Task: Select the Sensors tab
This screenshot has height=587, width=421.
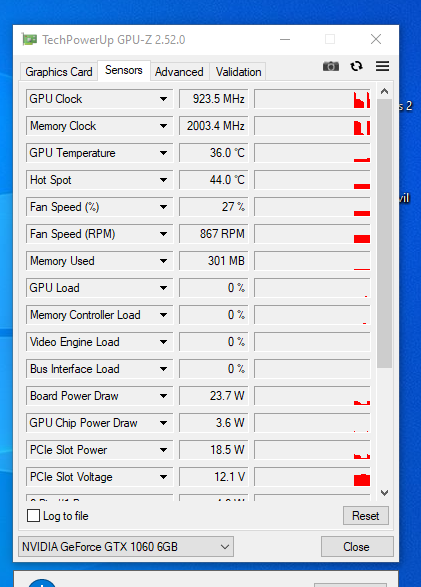Action: (124, 70)
